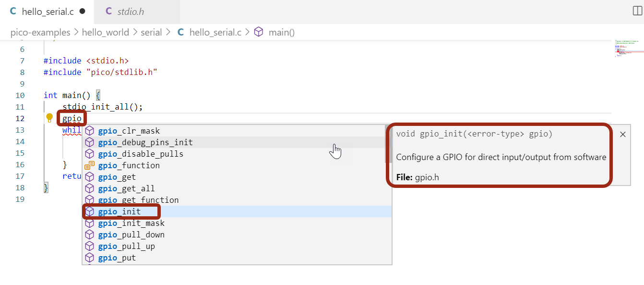Viewport: 644px width, 285px height.
Task: Click the unsaved dot on hello_serial.c tab
Action: [x=83, y=11]
